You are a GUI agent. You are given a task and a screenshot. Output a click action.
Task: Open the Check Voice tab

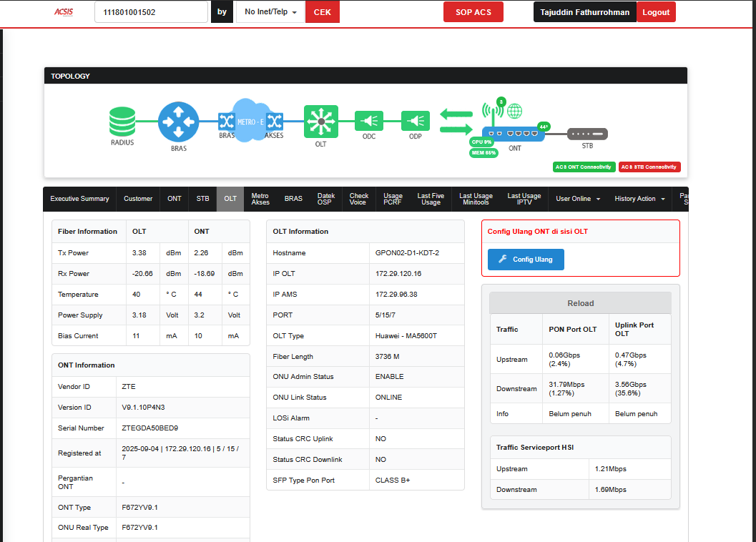point(358,199)
